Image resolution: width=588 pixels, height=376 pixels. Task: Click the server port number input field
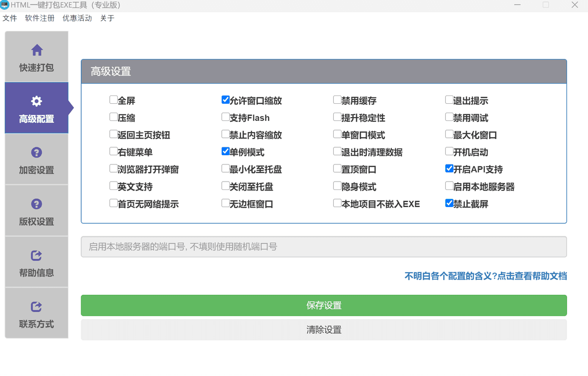(323, 247)
